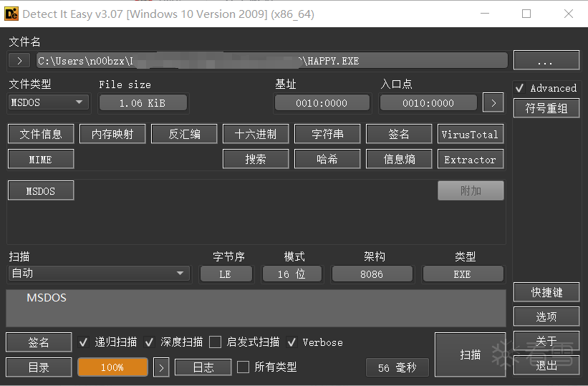Click the arrow button next to entry point
This screenshot has width=588, height=386.
coord(493,103)
